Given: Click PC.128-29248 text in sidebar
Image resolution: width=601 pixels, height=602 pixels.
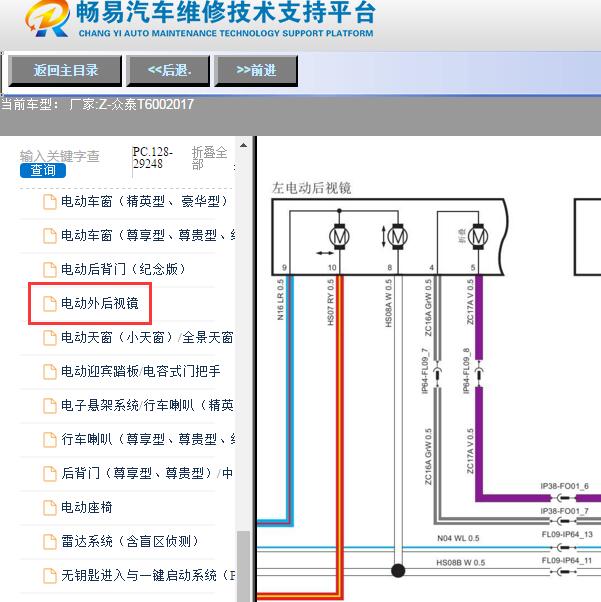Looking at the screenshot, I should (x=152, y=158).
